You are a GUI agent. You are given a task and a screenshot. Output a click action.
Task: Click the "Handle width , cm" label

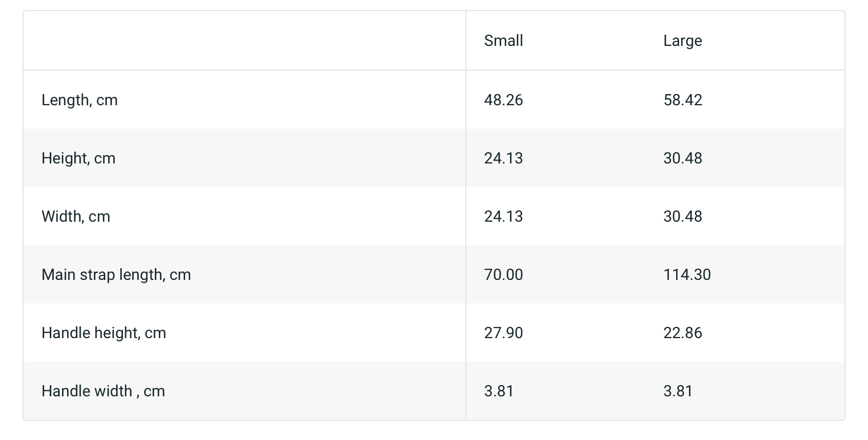(x=103, y=391)
